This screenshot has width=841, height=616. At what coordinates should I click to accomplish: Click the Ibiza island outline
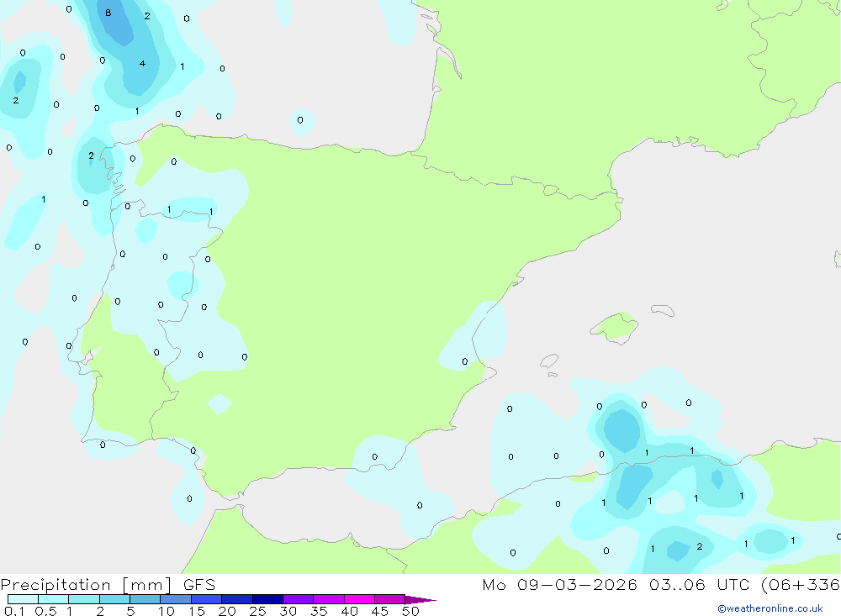coord(549,361)
